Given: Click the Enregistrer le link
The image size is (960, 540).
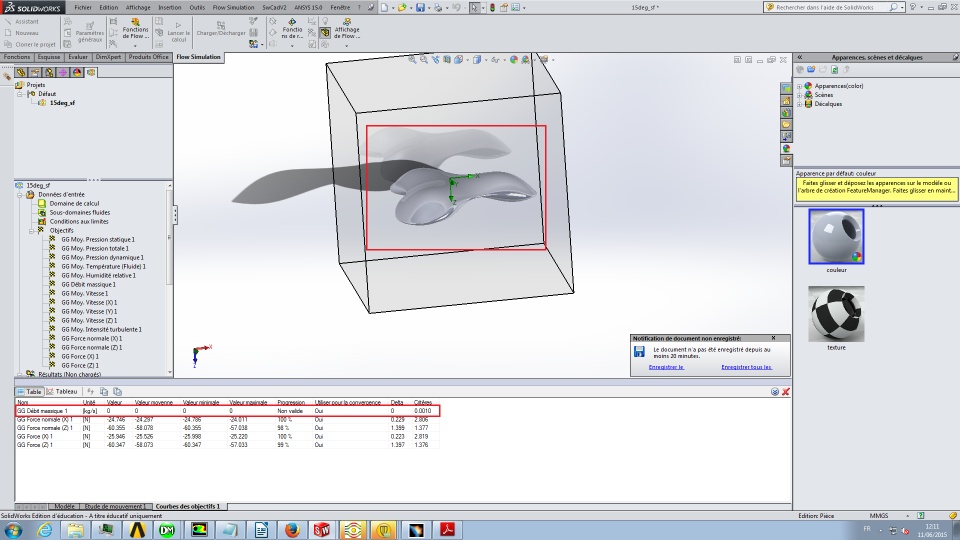Looking at the screenshot, I should pos(666,367).
